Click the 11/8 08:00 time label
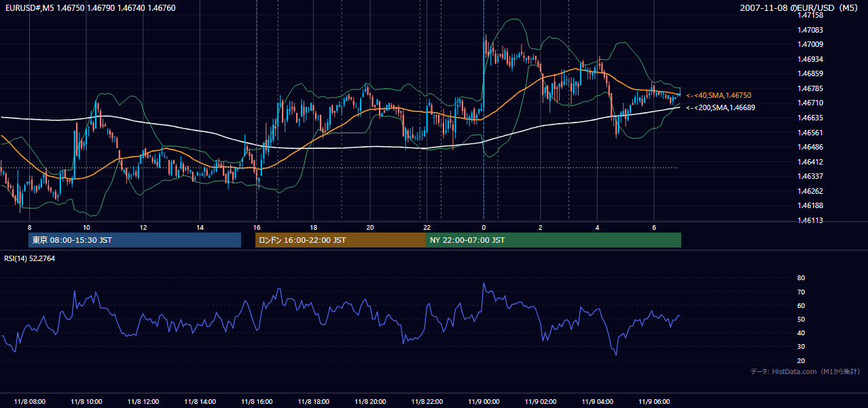Screen dimensions: 868x408 click(x=29, y=402)
